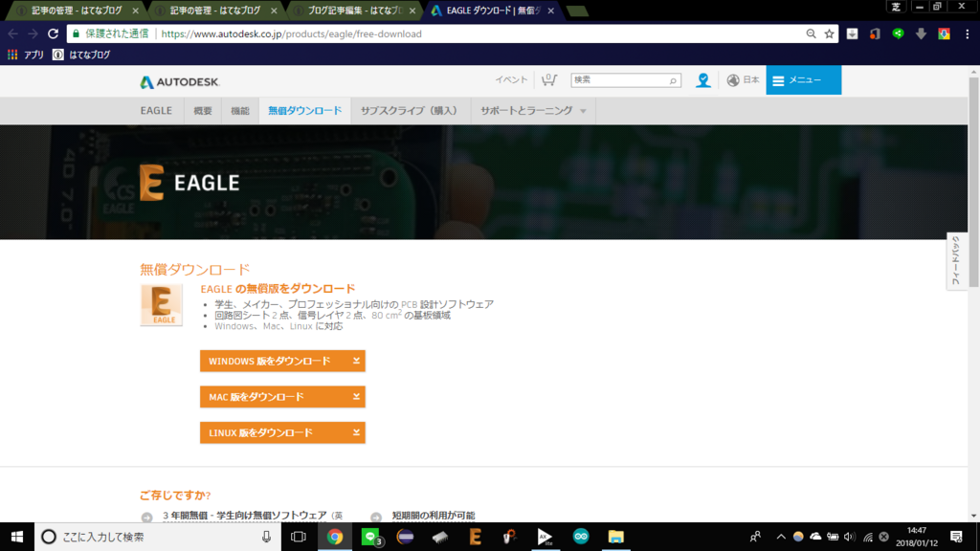Expand MAC 版をダウンロード button
Image resolution: width=980 pixels, height=551 pixels.
click(x=282, y=397)
